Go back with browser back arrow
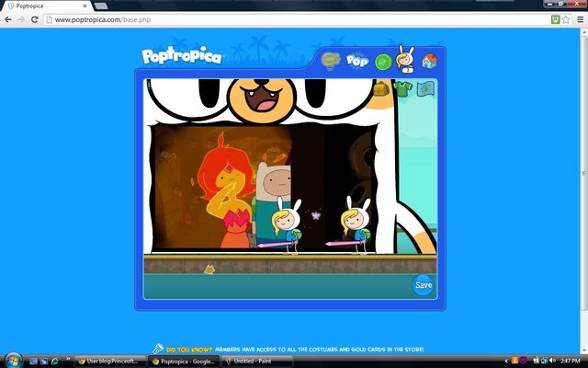The image size is (588, 368). click(8, 19)
